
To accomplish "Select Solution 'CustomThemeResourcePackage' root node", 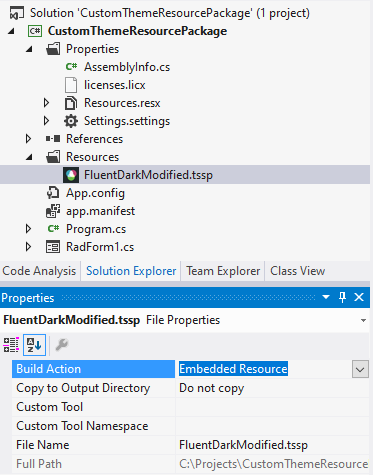I will coord(170,13).
